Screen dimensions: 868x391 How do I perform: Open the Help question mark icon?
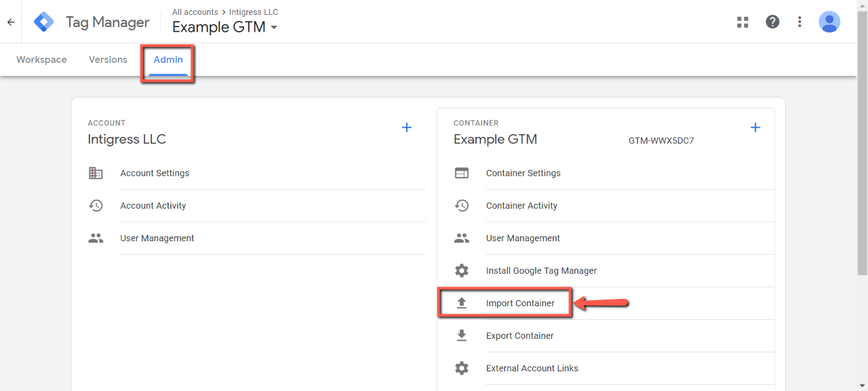[772, 22]
